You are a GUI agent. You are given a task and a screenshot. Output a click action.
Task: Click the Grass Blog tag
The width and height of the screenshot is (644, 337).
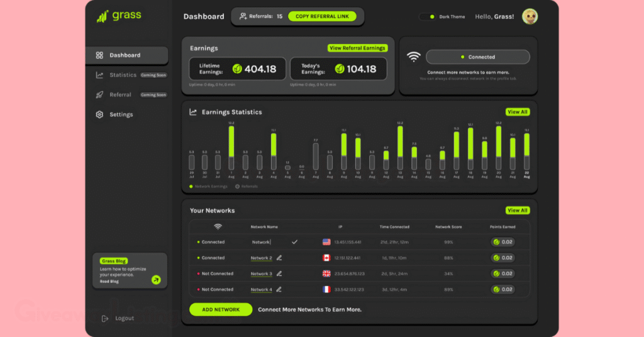point(114,261)
